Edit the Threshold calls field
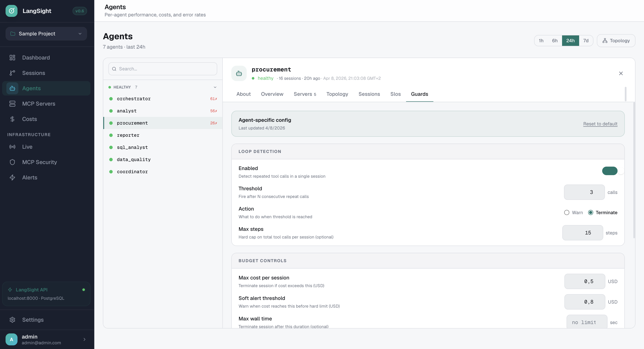 (584, 192)
